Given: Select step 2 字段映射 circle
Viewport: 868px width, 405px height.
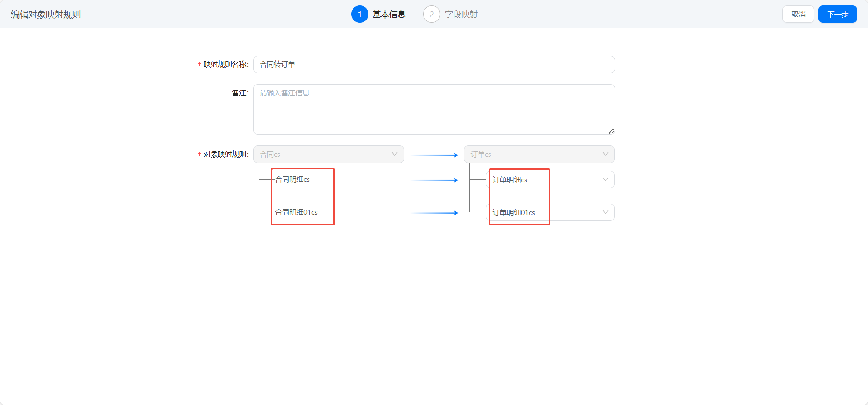Looking at the screenshot, I should point(432,14).
